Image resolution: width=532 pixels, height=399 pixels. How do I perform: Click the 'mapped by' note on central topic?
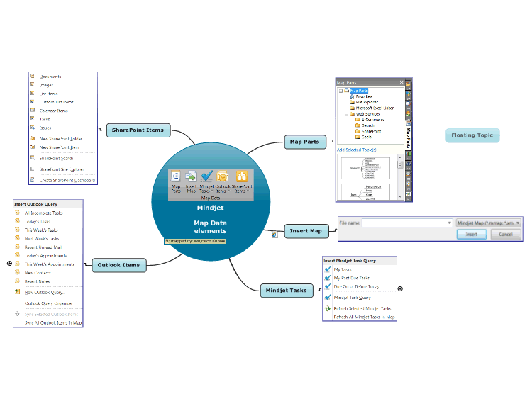tap(195, 241)
